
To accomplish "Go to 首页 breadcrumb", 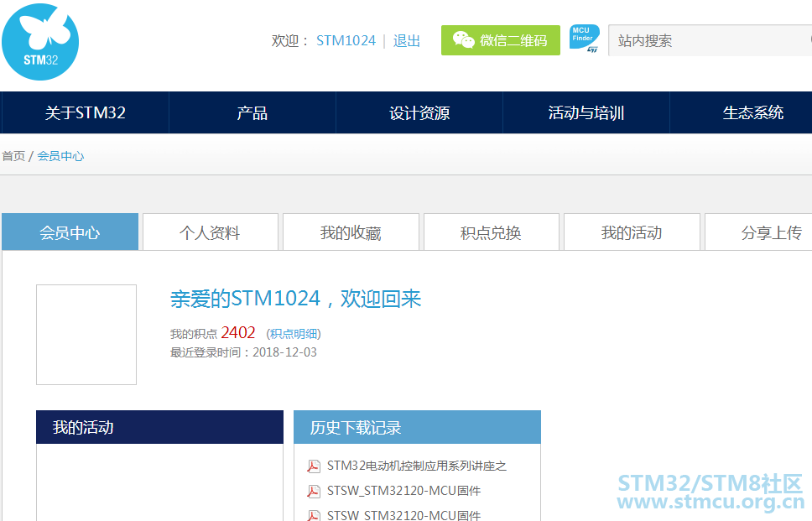I will pos(13,156).
